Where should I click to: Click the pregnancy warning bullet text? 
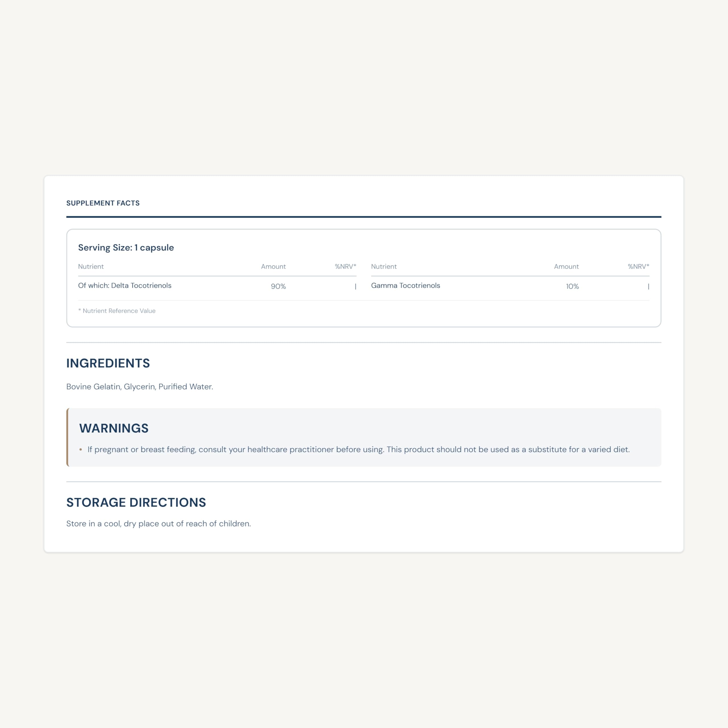(x=358, y=450)
